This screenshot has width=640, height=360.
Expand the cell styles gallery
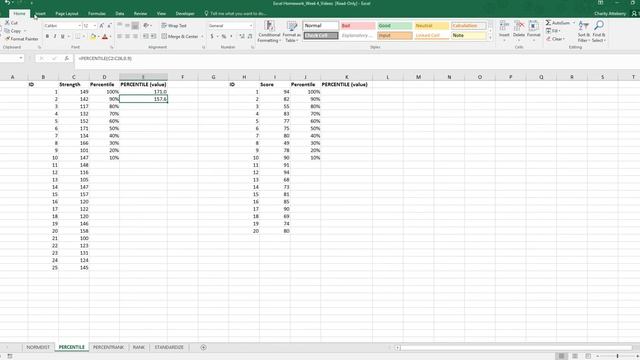point(490,38)
